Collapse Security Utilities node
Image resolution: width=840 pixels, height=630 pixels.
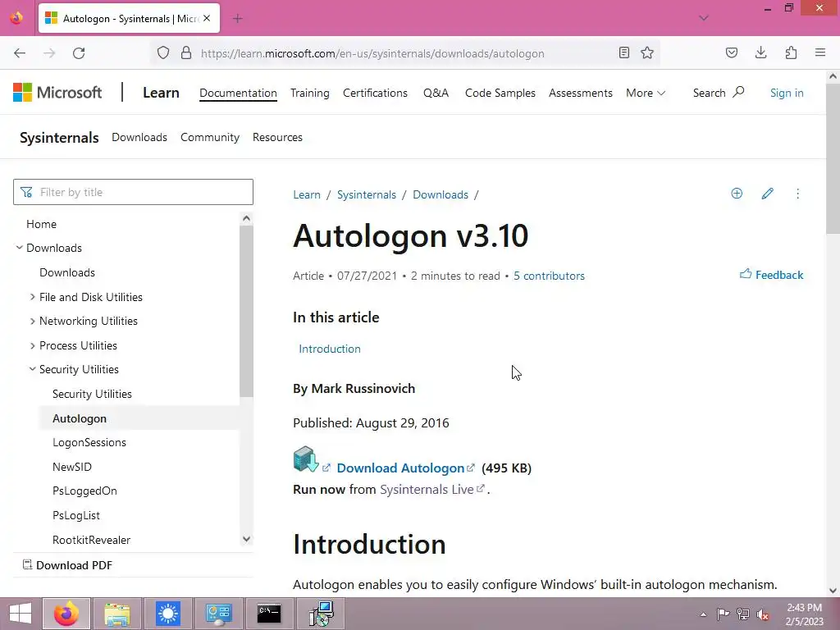33,369
